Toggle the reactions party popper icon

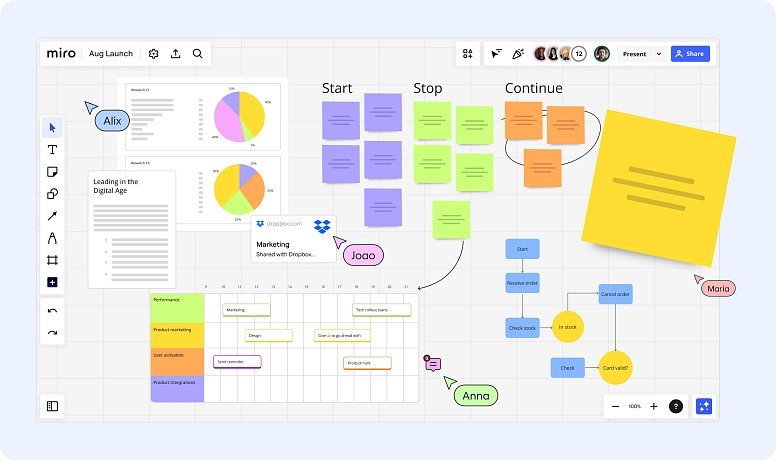518,54
